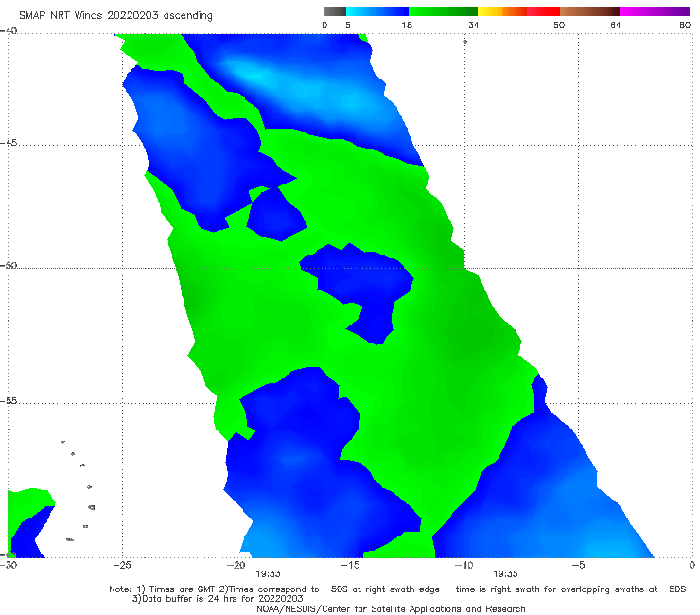This screenshot has width=700, height=615.
Task: Click the note '3)Data buffer is 24 hrs'
Action: (218, 599)
